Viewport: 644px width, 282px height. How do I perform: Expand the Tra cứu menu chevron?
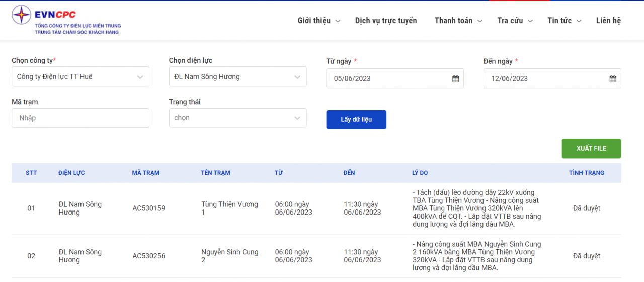[530, 21]
